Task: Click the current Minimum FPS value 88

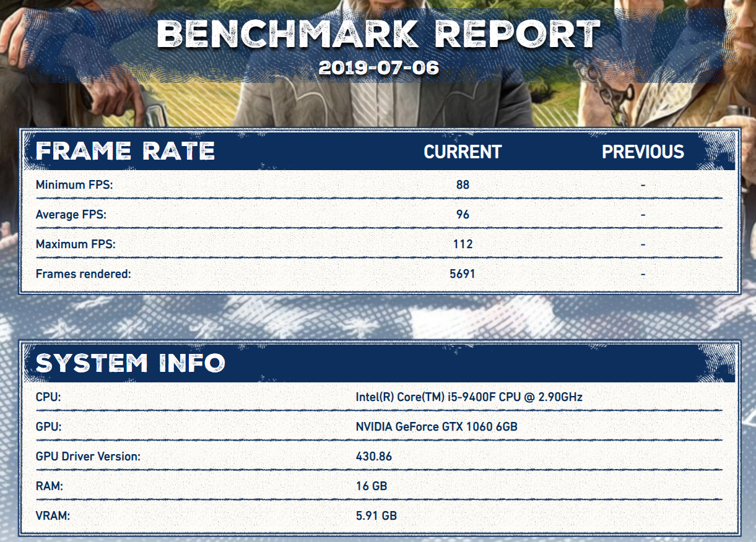Action: pos(463,185)
